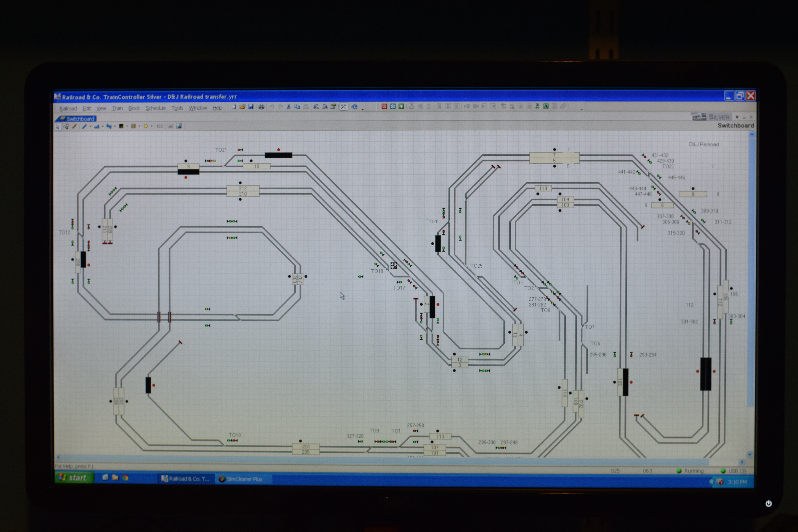Select the signal element tool
Screen dimensions: 798x532
point(121,126)
